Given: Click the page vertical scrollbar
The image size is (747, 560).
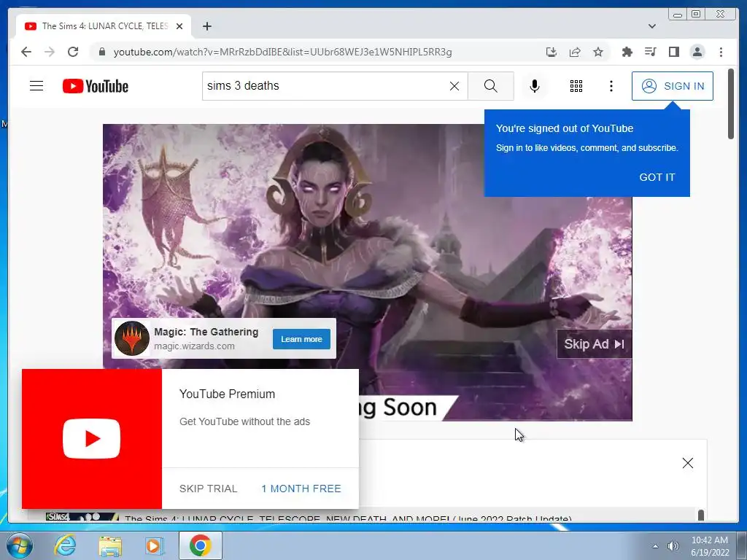Looking at the screenshot, I should click(x=731, y=104).
